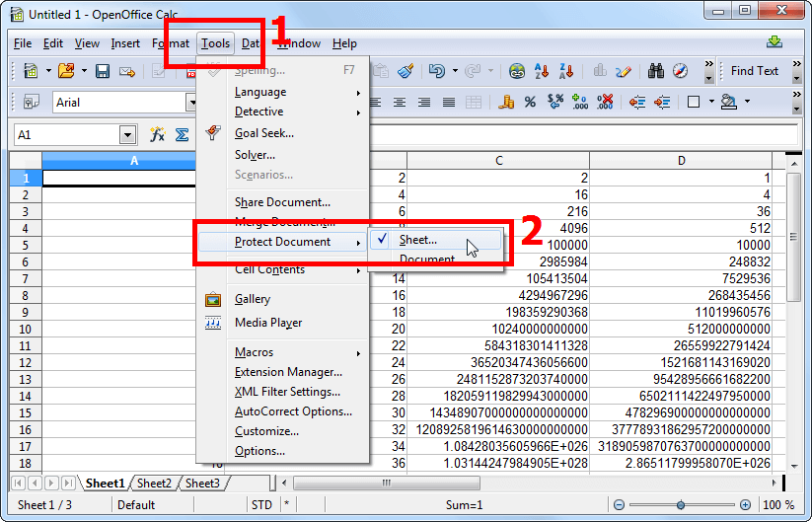Open Gallery from Tools menu
This screenshot has width=812, height=522.
pos(253,299)
